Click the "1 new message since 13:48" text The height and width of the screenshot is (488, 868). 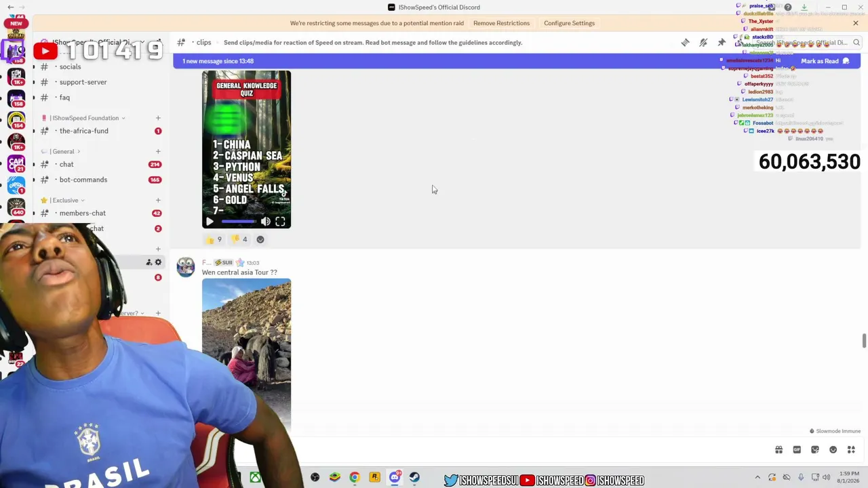(x=218, y=61)
